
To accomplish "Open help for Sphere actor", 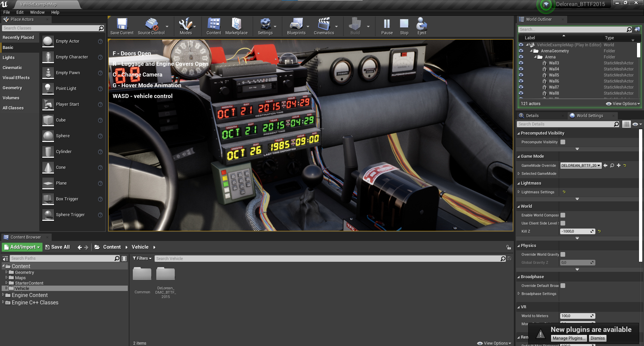I will (x=100, y=136).
